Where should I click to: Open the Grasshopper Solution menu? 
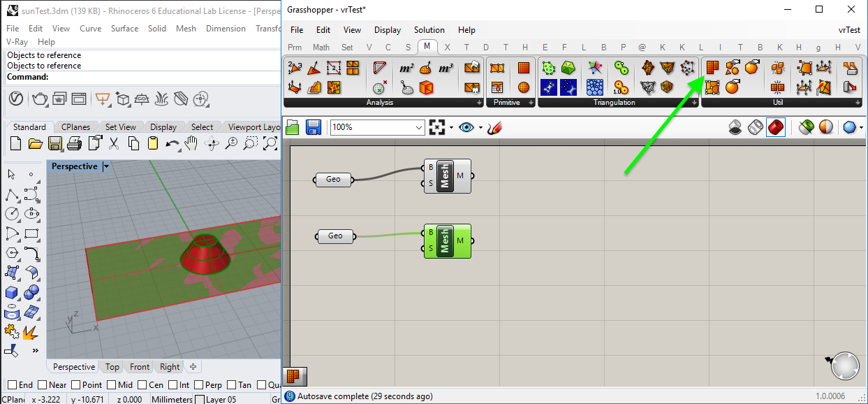[x=429, y=30]
